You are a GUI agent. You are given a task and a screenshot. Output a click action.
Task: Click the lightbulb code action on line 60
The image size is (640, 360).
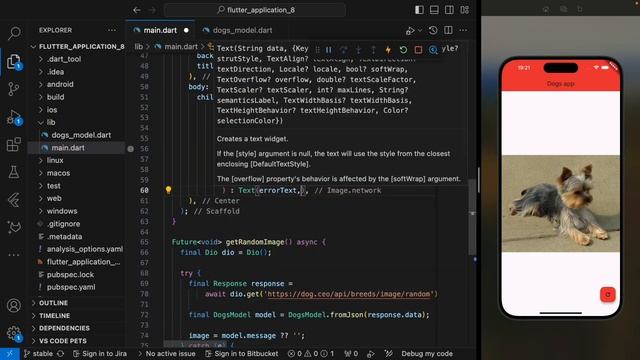click(168, 190)
